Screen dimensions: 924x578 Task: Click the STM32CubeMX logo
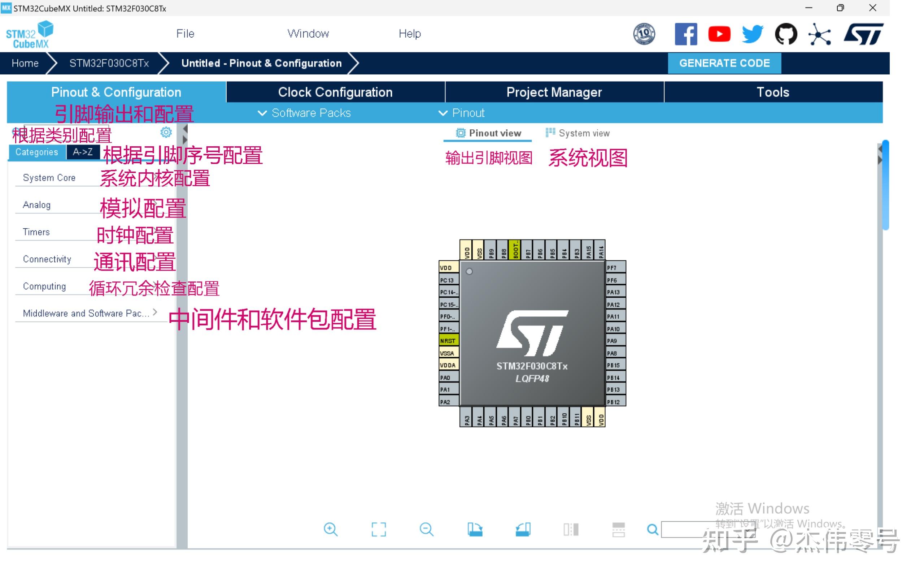tap(30, 34)
